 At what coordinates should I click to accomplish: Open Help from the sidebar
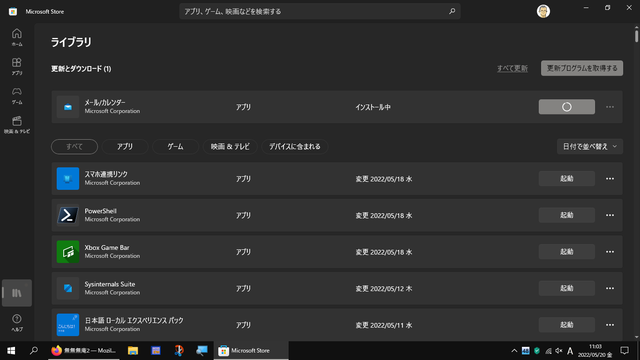(17, 322)
